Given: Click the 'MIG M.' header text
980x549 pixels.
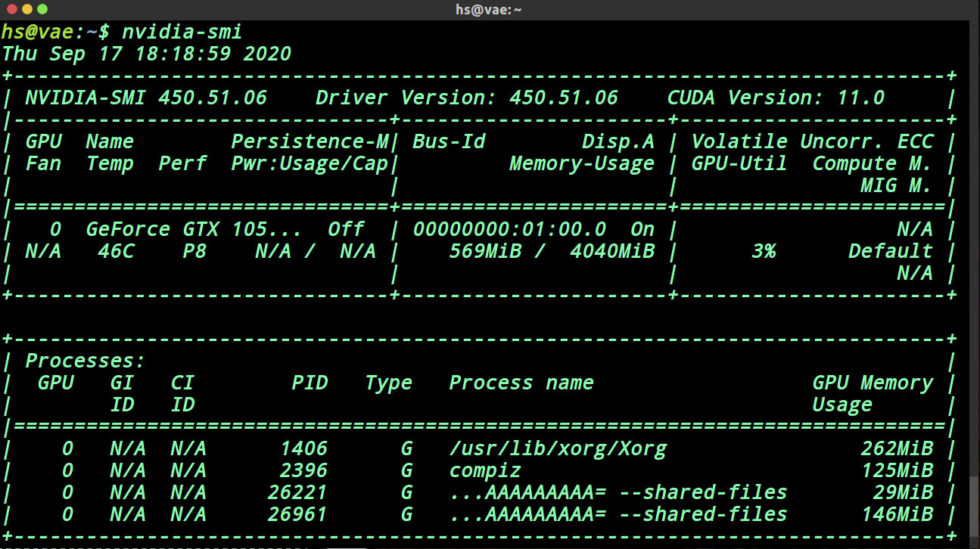Looking at the screenshot, I should click(897, 185).
